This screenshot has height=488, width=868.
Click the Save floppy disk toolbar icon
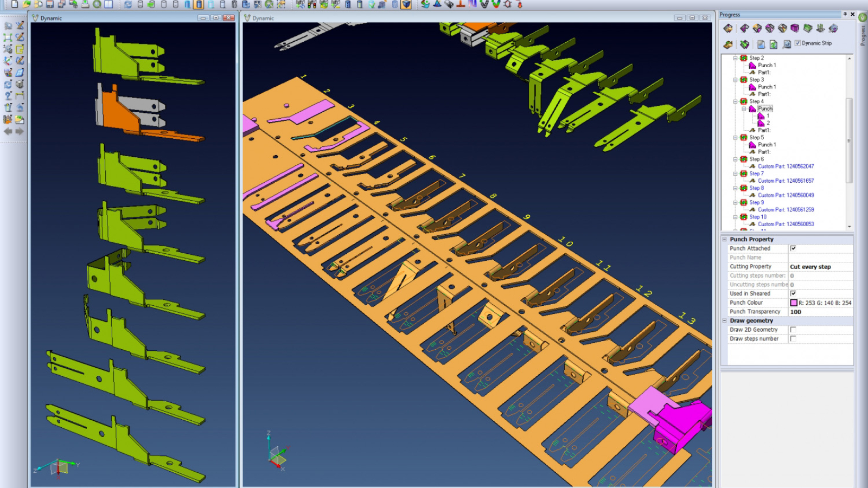coord(50,4)
